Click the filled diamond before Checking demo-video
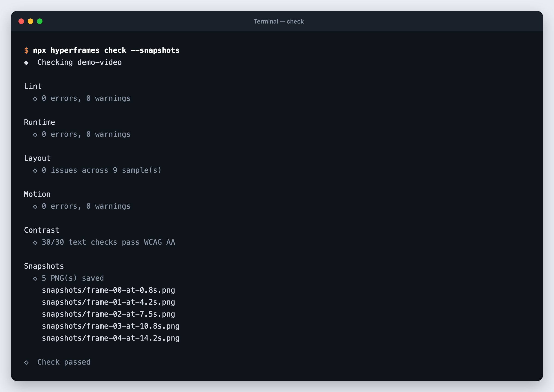 (26, 63)
